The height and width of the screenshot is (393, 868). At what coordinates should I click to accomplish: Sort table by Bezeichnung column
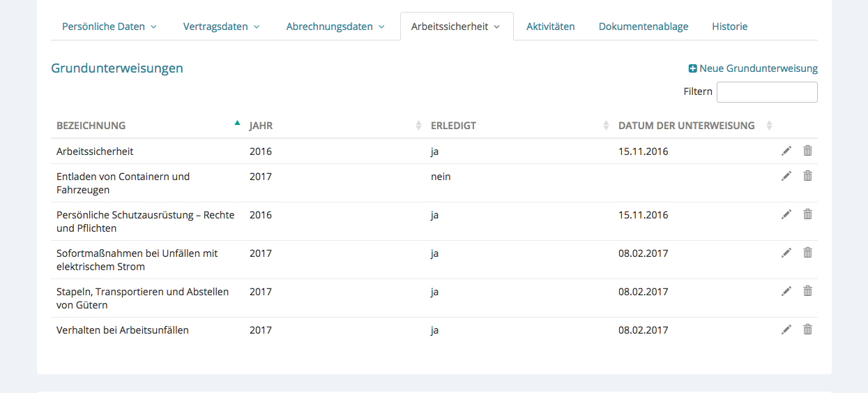[x=91, y=126]
